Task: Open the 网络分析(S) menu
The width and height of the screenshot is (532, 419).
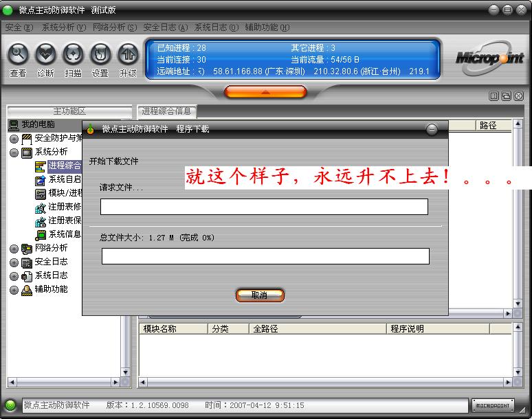Action: [x=115, y=27]
